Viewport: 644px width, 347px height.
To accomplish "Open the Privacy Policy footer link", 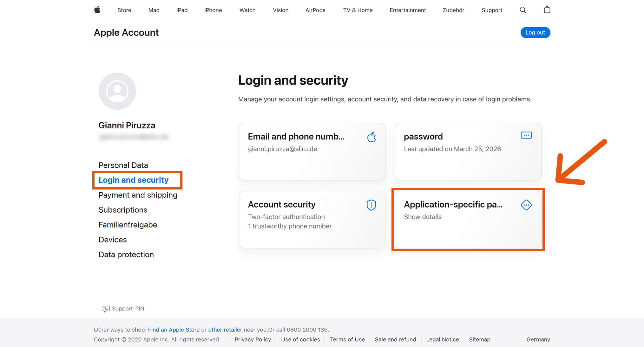I will point(253,339).
